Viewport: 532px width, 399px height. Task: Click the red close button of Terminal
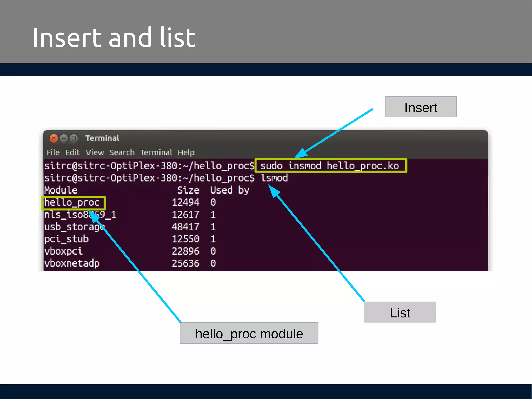click(x=54, y=138)
